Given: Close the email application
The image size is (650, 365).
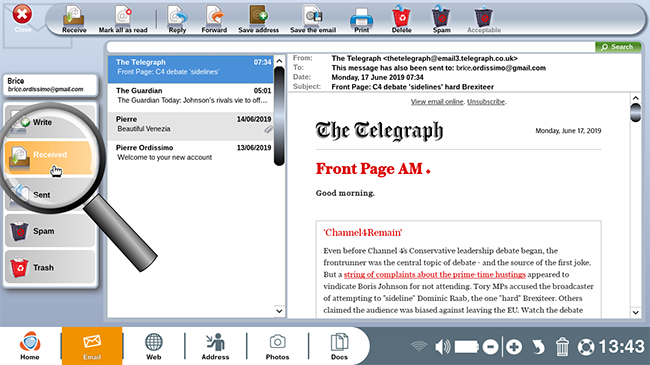Looking at the screenshot, I should pos(22,18).
